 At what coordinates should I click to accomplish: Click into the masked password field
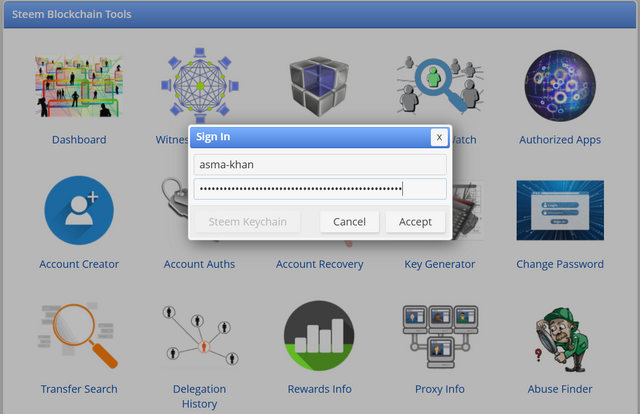coord(320,189)
